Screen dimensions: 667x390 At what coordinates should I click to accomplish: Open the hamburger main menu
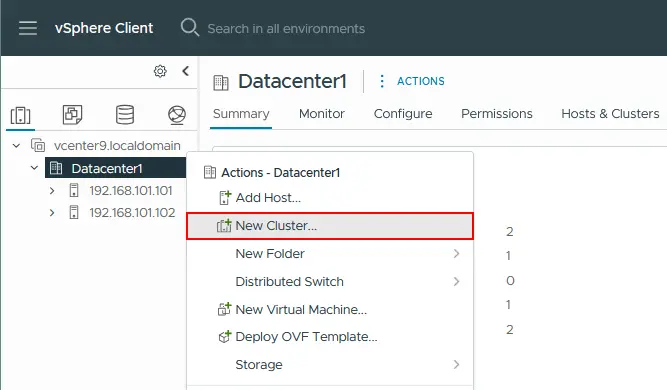click(28, 28)
